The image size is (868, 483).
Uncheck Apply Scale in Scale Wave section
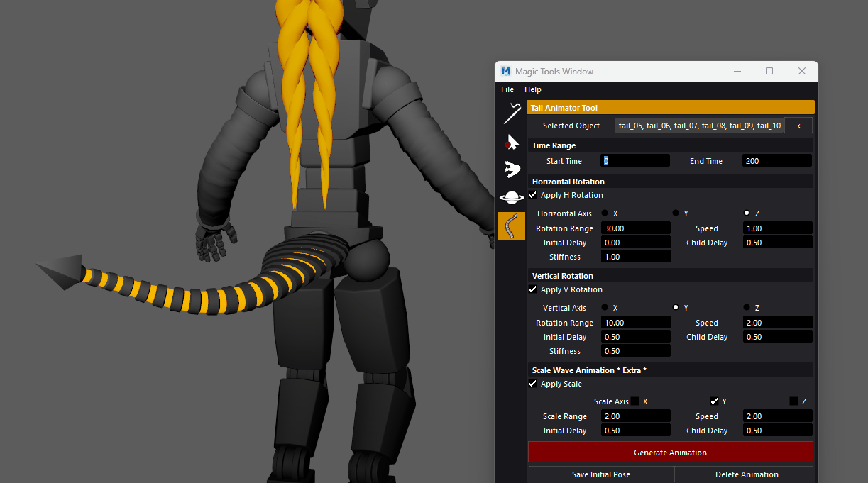[x=532, y=384]
